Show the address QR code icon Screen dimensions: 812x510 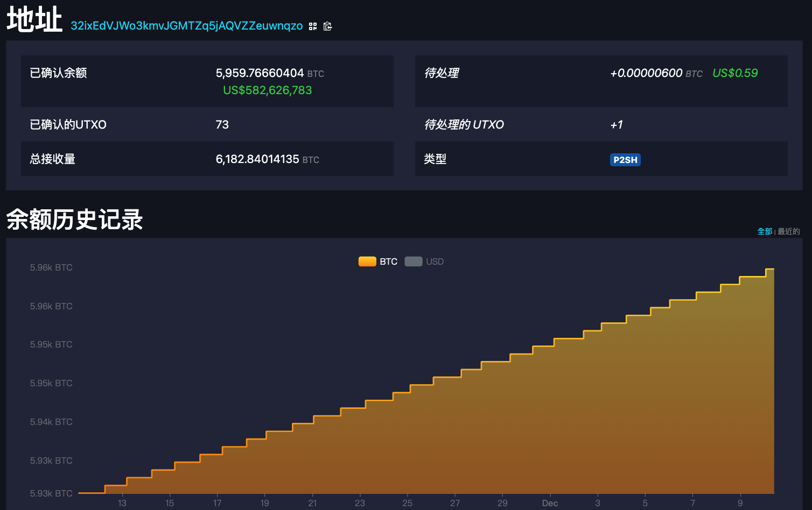pyautogui.click(x=313, y=26)
